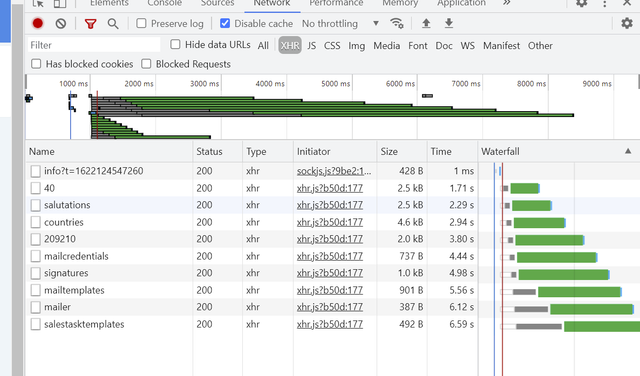Sort by the Name column header
The height and width of the screenshot is (376, 640).
109,151
